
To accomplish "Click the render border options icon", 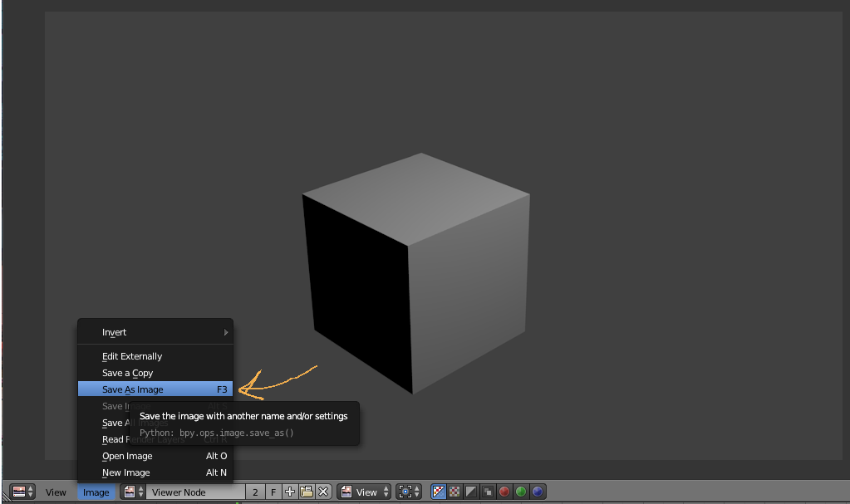I will coord(406,492).
